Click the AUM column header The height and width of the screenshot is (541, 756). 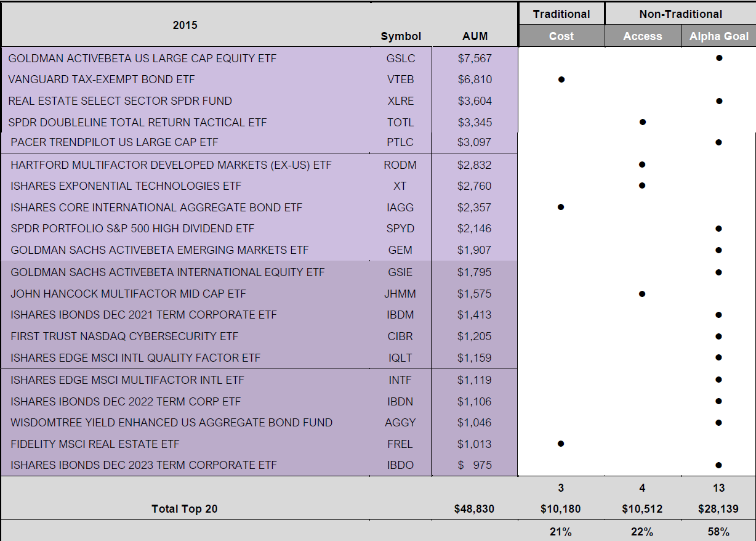(475, 36)
